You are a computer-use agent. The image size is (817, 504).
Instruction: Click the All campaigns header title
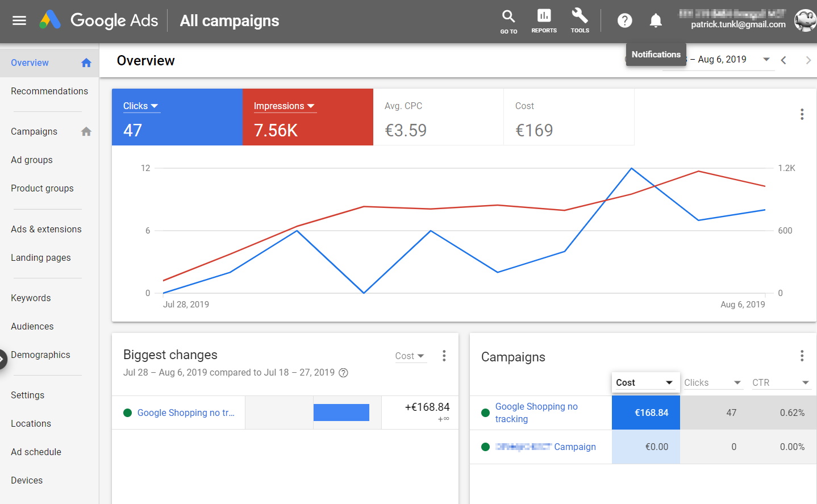pos(230,21)
